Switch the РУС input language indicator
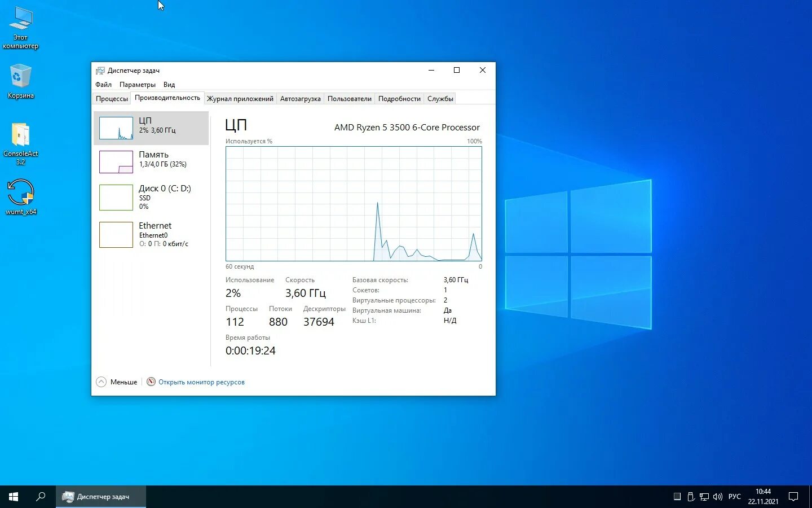Screen dimensions: 812x508 click(735, 497)
